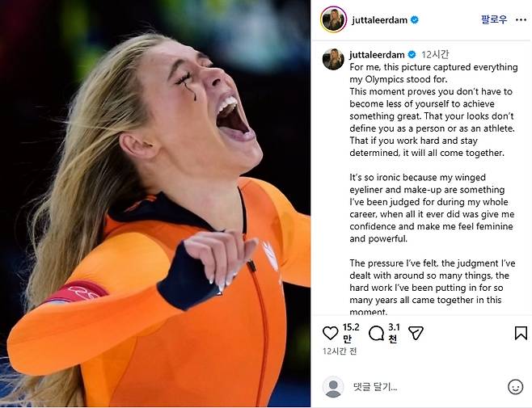Click the blue 팔로우 follow button
Image resolution: width=532 pixels, height=408 pixels.
click(494, 19)
